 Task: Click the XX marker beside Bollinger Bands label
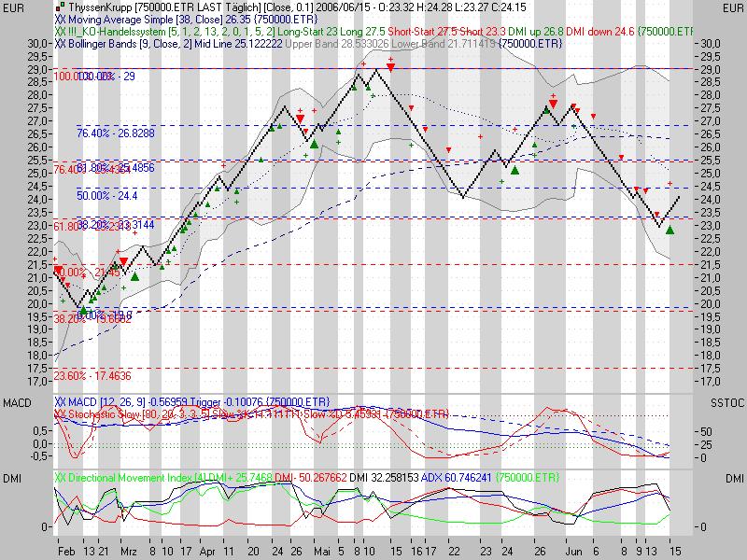[x=60, y=44]
